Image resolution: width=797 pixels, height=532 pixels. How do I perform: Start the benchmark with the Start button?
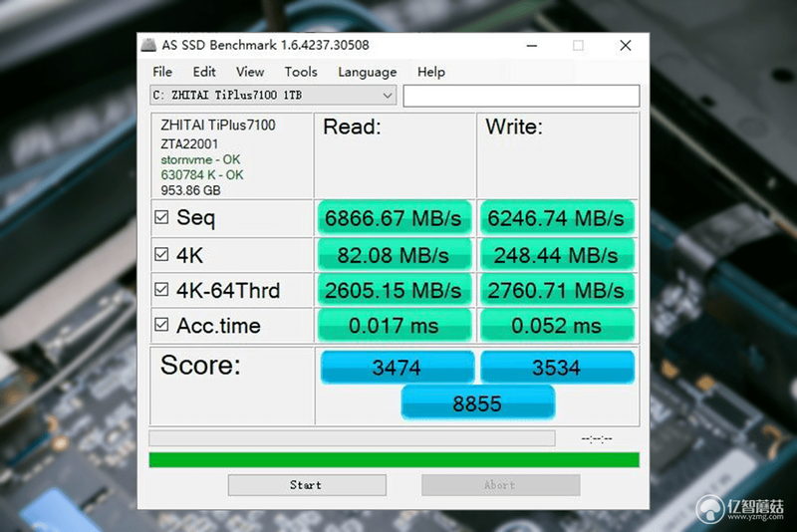[x=307, y=485]
